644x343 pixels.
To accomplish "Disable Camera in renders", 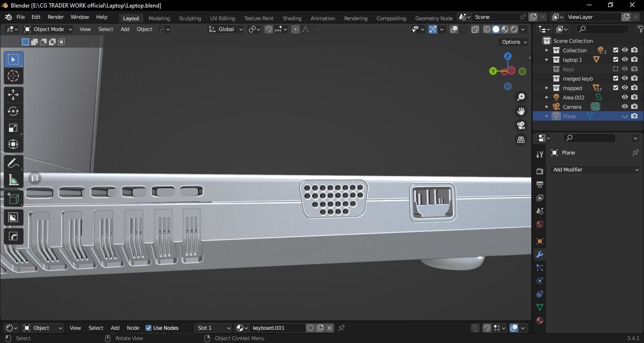I will pyautogui.click(x=635, y=107).
